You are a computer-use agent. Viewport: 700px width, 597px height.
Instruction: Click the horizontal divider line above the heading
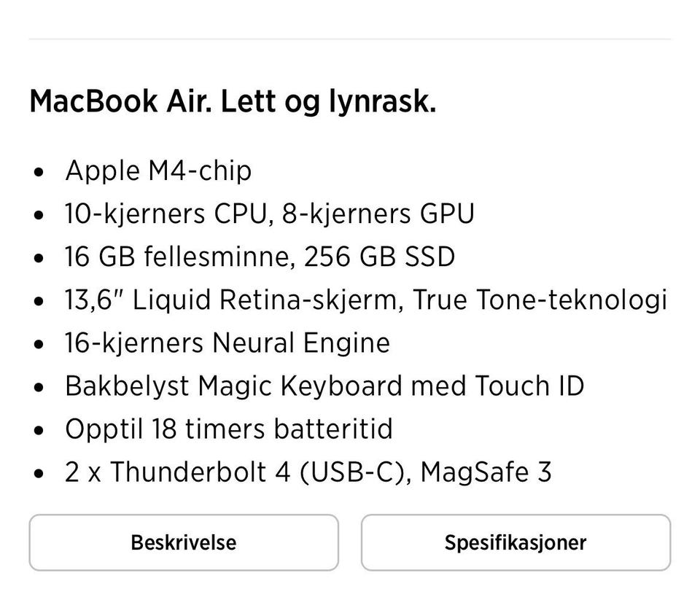(350, 39)
